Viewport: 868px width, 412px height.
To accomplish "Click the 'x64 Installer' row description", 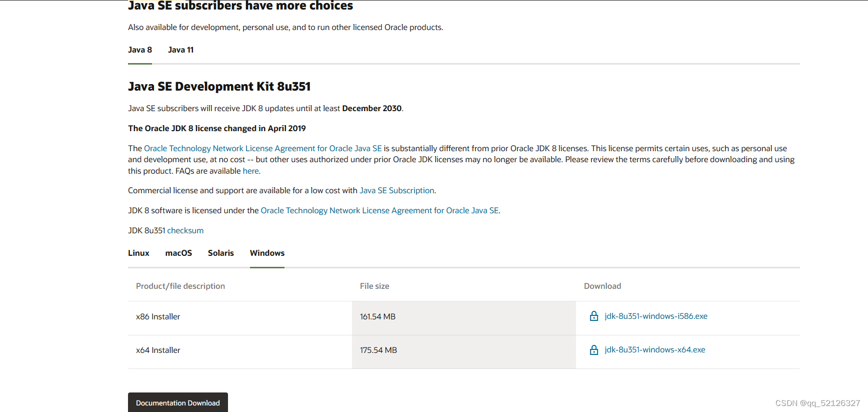I will pos(158,350).
